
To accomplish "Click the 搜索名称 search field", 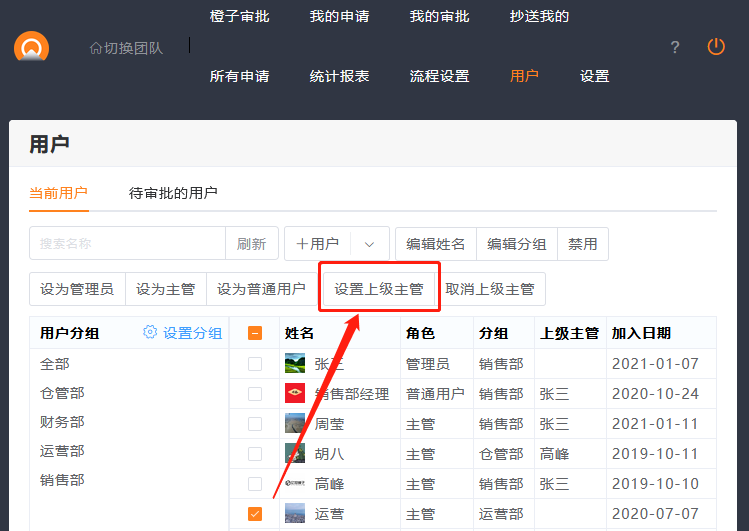I will (127, 244).
